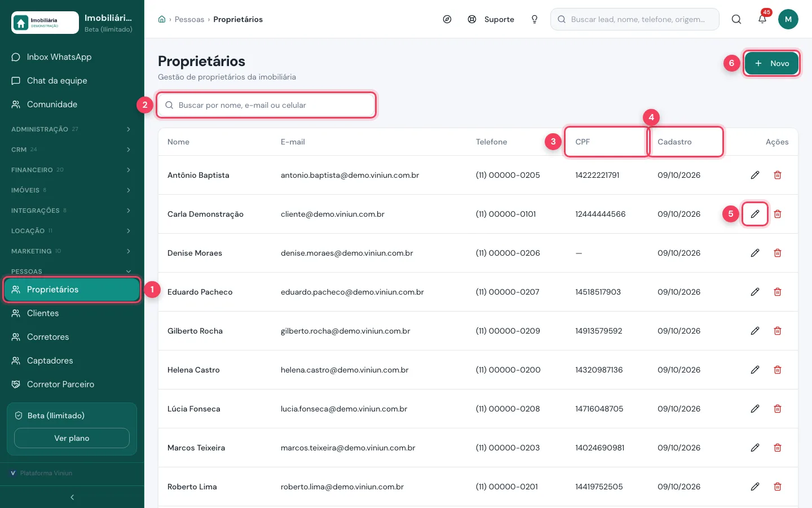Image resolution: width=812 pixels, height=508 pixels.
Task: Expand the FINANCEIRO section
Action: (72, 170)
